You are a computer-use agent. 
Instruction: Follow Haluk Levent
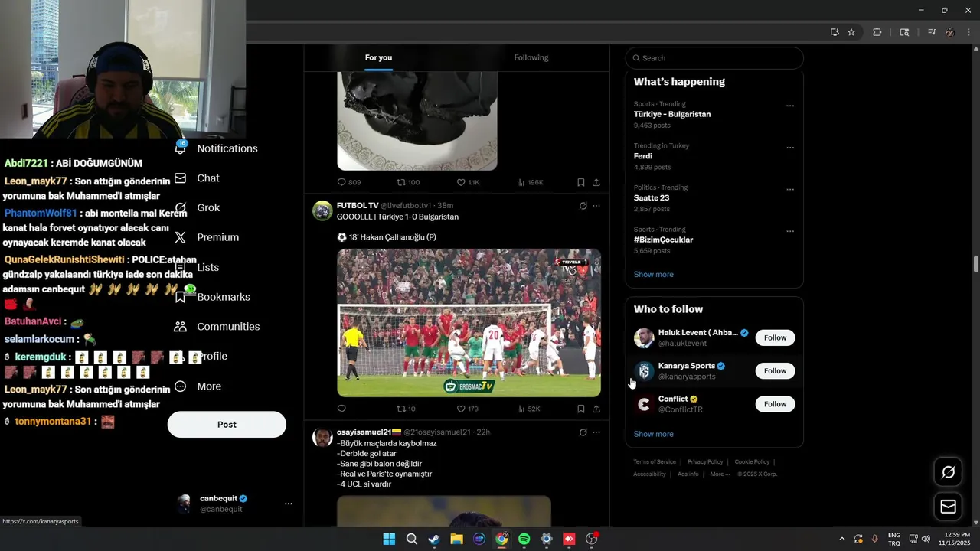click(x=775, y=337)
